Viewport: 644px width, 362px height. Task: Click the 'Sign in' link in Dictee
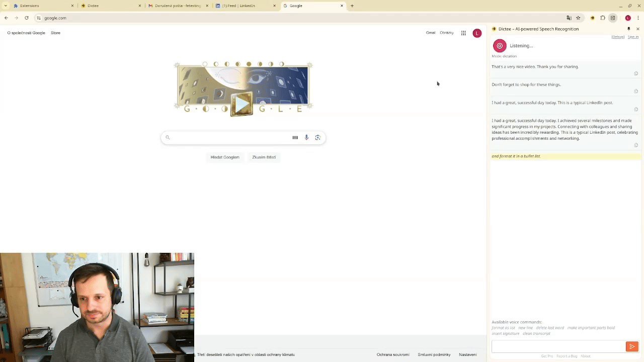(633, 37)
